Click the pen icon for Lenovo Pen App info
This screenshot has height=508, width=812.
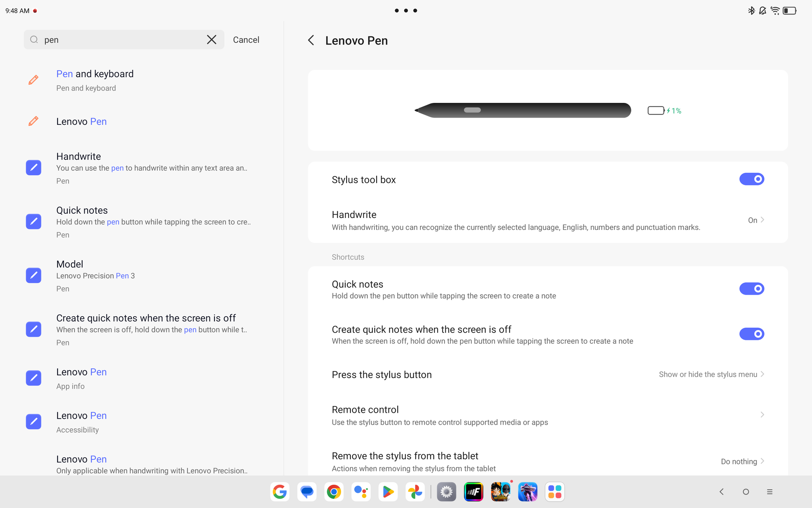(33, 378)
